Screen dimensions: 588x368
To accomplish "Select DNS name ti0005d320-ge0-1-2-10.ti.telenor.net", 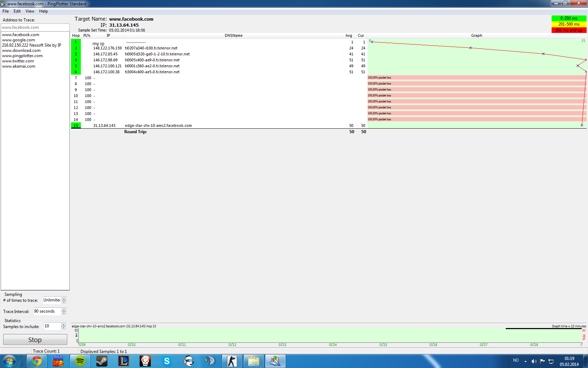I will click(157, 54).
